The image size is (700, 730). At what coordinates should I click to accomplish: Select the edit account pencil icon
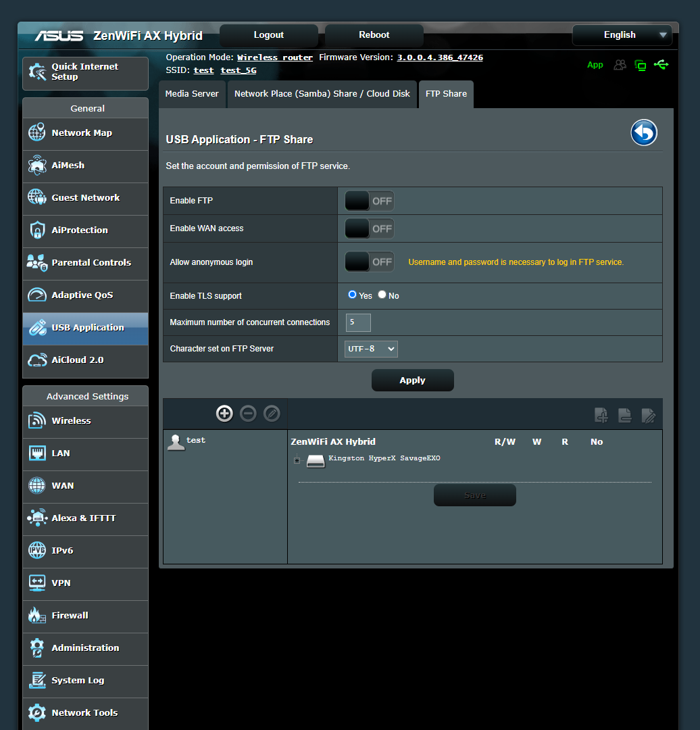[x=272, y=413]
